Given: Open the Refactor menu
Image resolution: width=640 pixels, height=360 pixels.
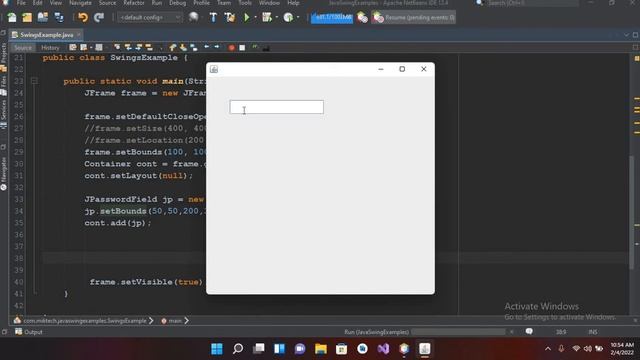Looking at the screenshot, I should click(x=134, y=3).
